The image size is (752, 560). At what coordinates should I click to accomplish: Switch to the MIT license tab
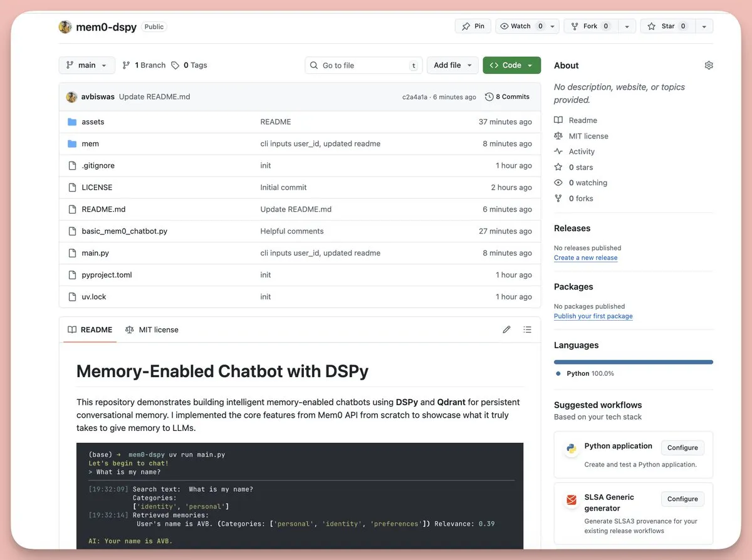[x=152, y=329]
